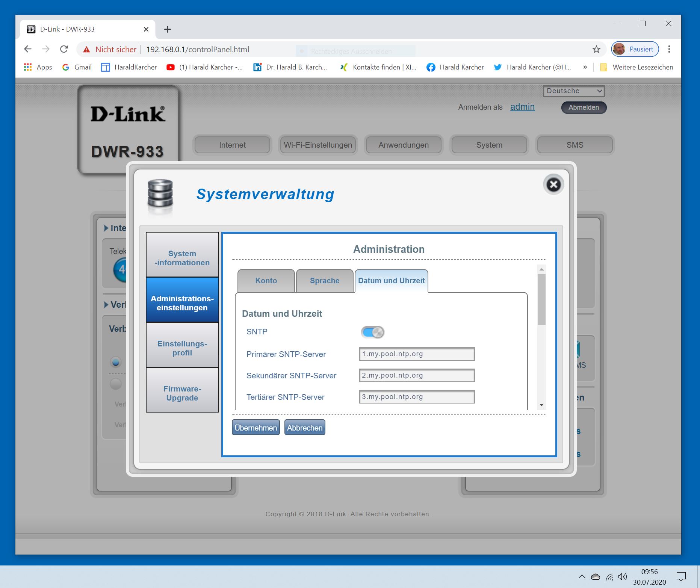This screenshot has width=700, height=588.
Task: Open the SMS navigation button
Action: click(575, 145)
